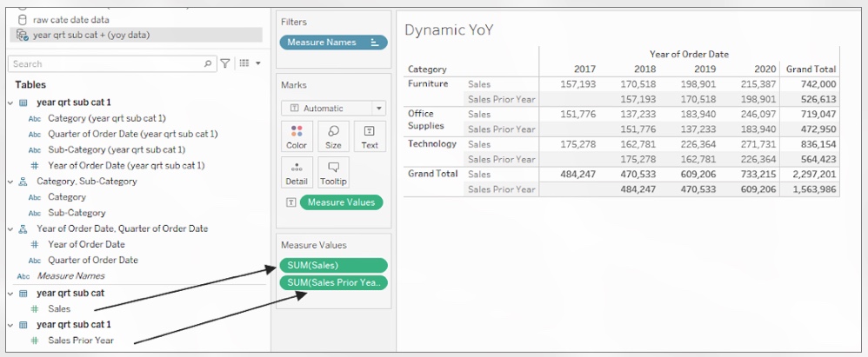Screen dimensions: 868x357
Task: Click the Color button in Marks card
Action: [297, 136]
